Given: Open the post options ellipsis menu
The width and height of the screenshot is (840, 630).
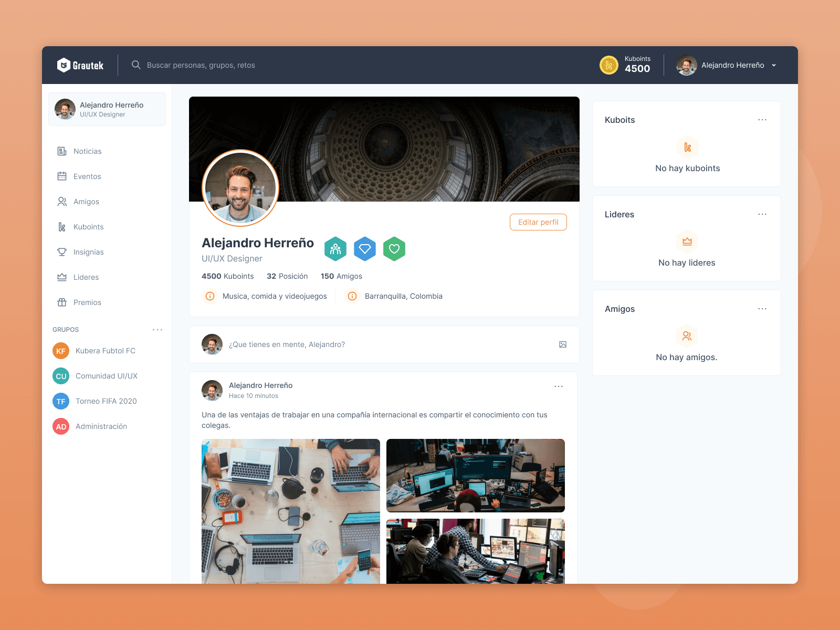Looking at the screenshot, I should pyautogui.click(x=559, y=386).
